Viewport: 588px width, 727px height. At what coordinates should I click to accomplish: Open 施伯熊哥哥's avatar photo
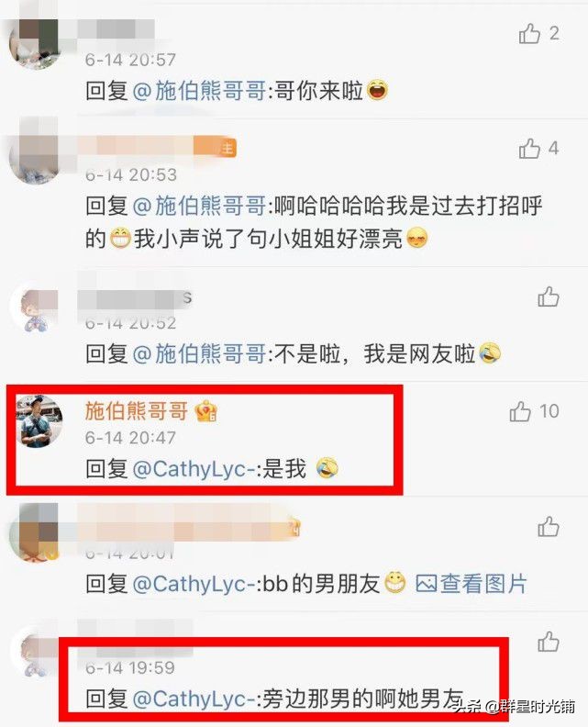[x=39, y=421]
